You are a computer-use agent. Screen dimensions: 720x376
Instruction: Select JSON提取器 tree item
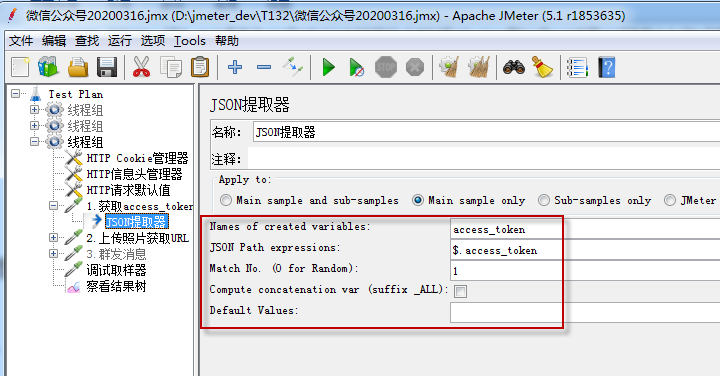tap(136, 222)
